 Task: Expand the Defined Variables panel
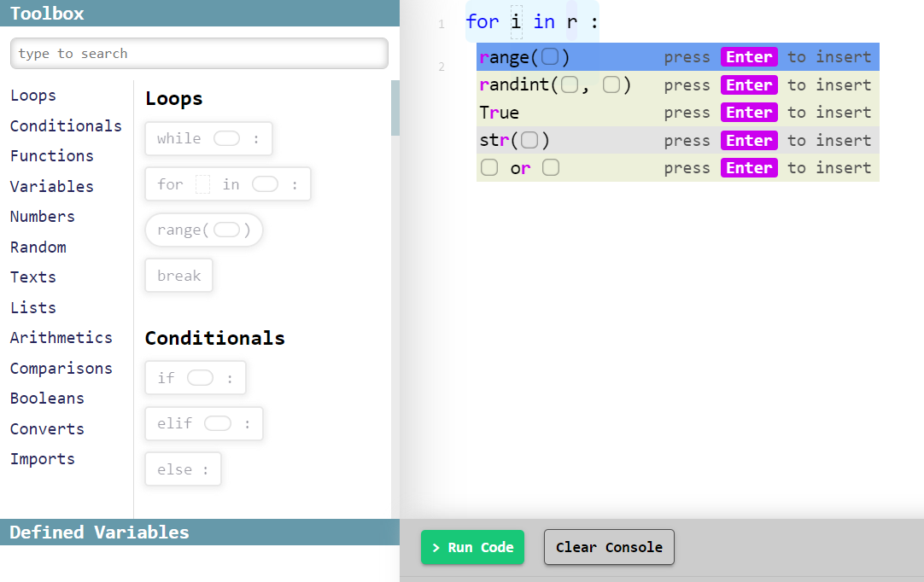(99, 532)
